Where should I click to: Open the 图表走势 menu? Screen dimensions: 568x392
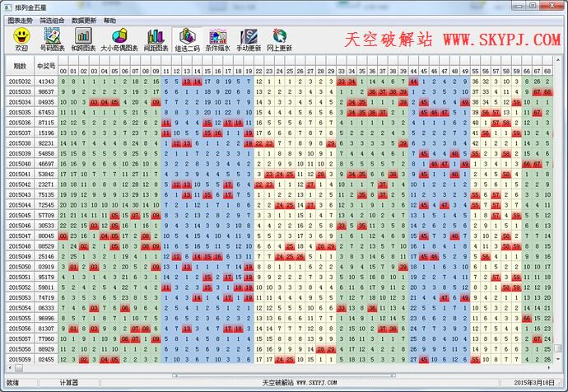point(19,20)
